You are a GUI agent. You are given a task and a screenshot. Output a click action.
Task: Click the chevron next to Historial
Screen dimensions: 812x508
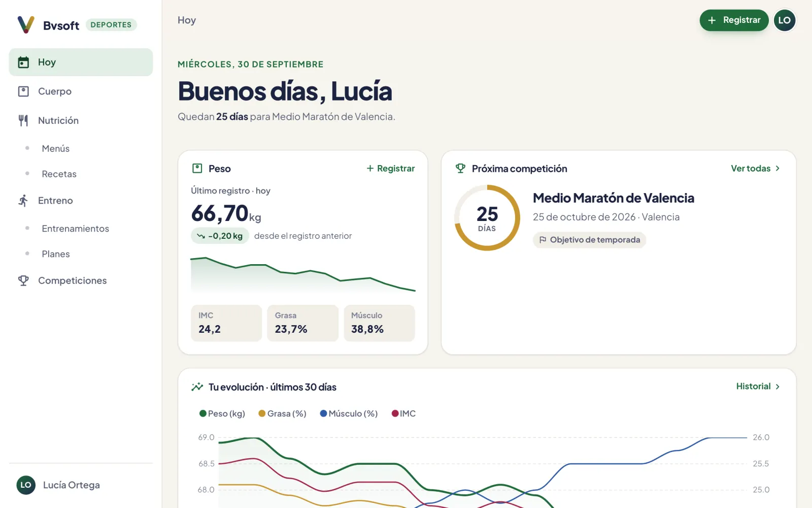click(x=777, y=387)
